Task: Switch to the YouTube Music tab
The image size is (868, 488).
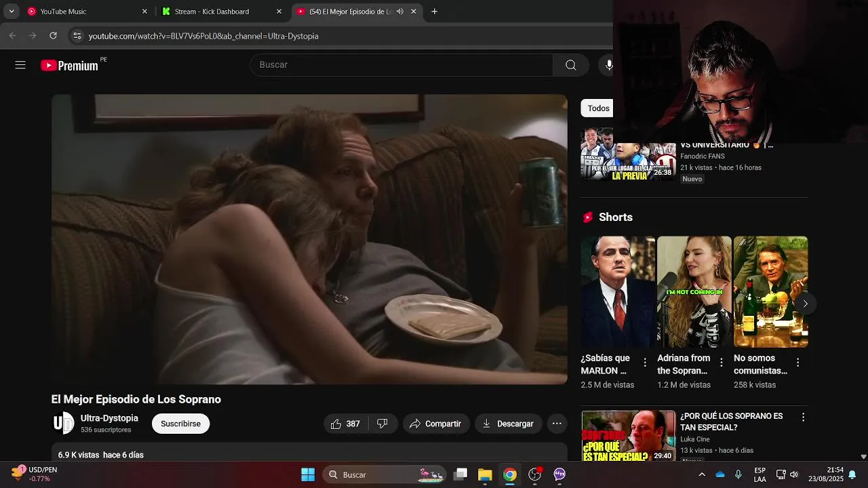Action: 86,12
